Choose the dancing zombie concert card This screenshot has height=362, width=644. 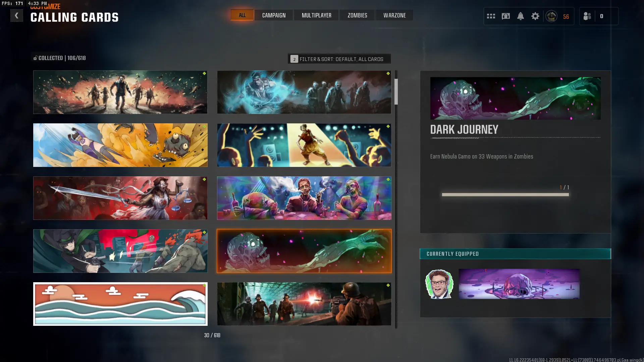pos(304,145)
